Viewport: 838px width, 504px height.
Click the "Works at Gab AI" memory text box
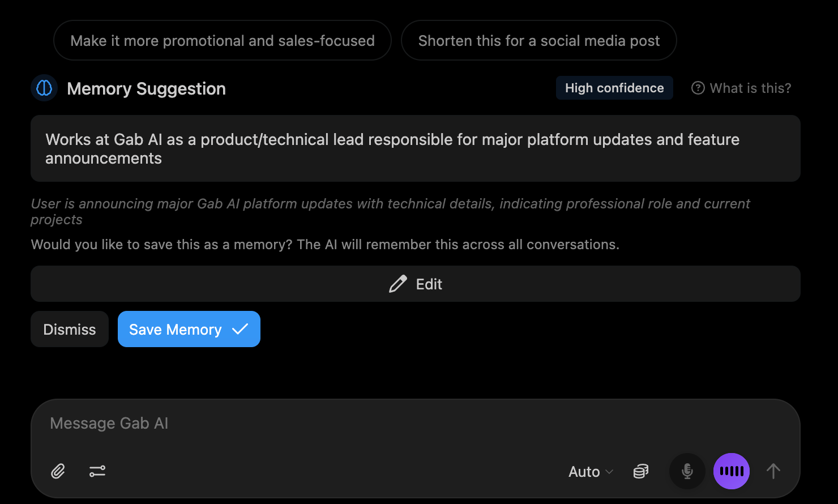coord(415,149)
